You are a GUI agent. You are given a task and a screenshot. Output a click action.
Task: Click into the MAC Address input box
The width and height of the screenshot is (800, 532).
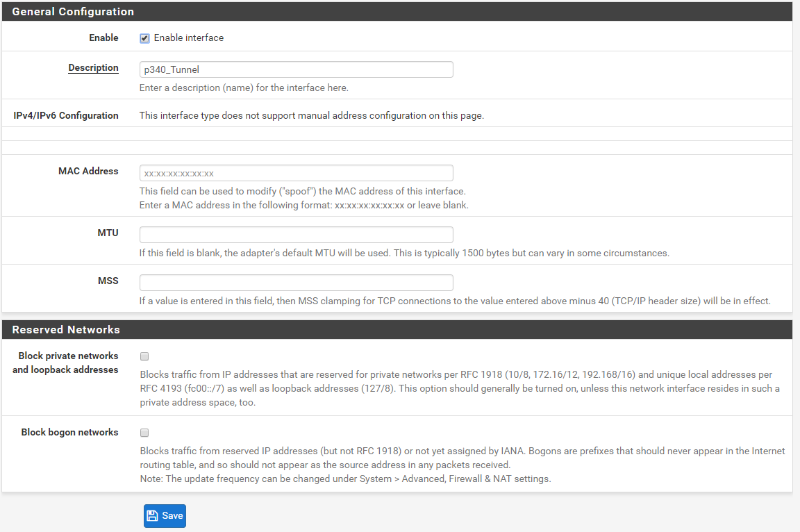(x=296, y=173)
